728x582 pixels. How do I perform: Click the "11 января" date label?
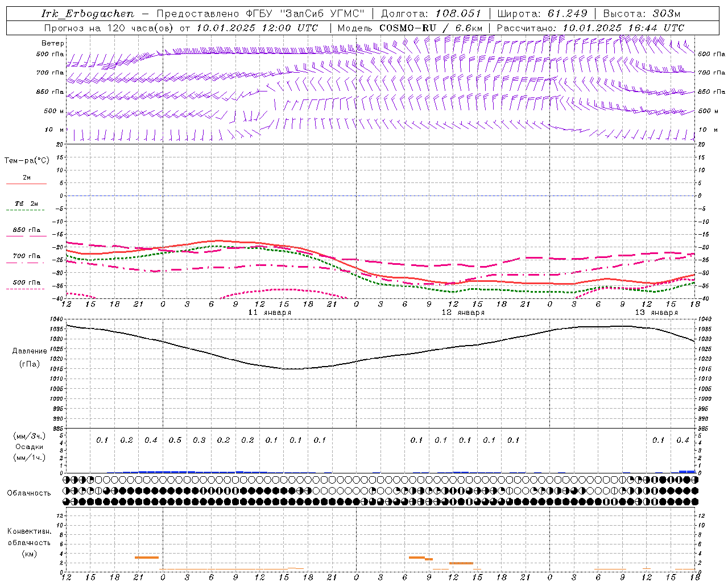(270, 313)
